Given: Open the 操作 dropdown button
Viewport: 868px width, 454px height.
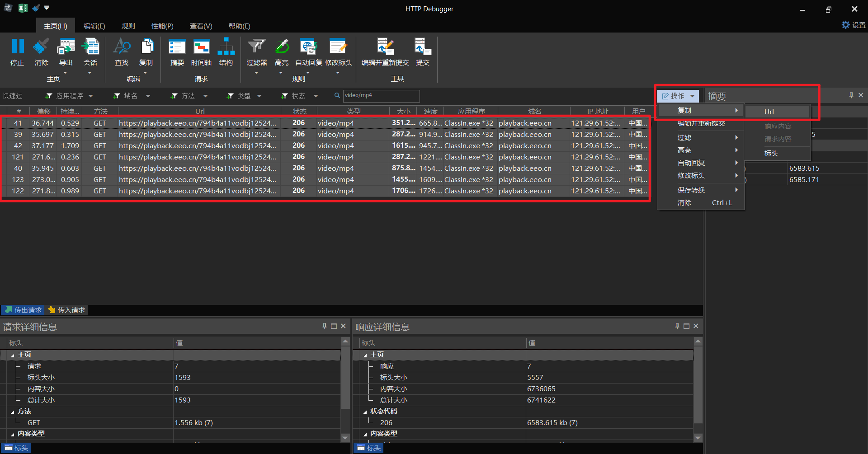Looking at the screenshot, I should pos(678,96).
